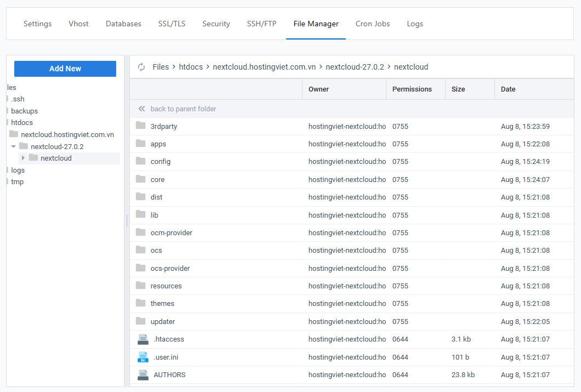
Task: Open the themes folder icon
Action: pyautogui.click(x=141, y=303)
